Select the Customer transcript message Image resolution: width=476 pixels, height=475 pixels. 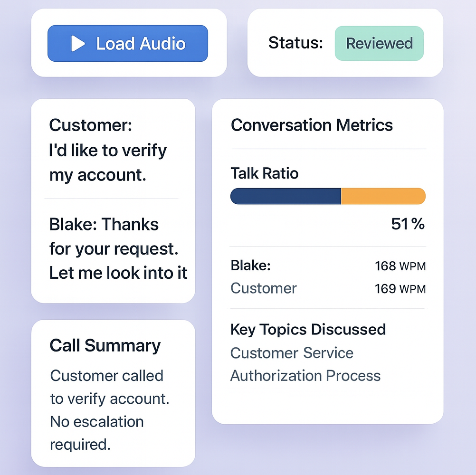tap(108, 151)
